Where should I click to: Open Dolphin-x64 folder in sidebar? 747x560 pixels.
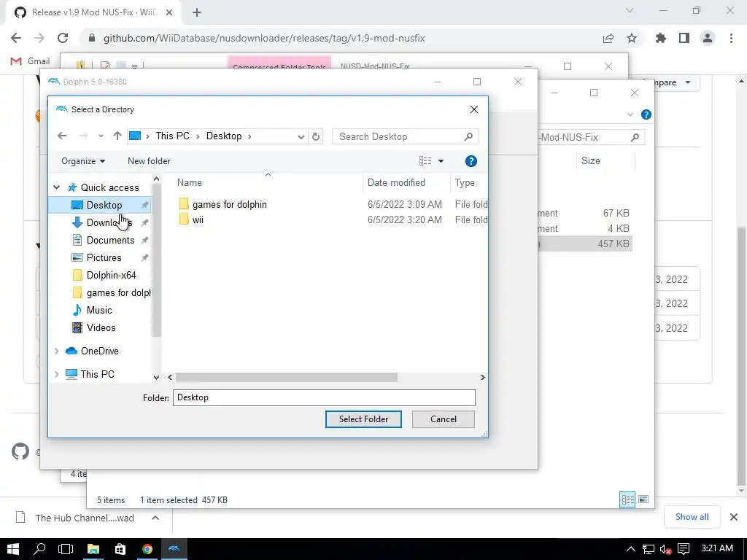111,275
